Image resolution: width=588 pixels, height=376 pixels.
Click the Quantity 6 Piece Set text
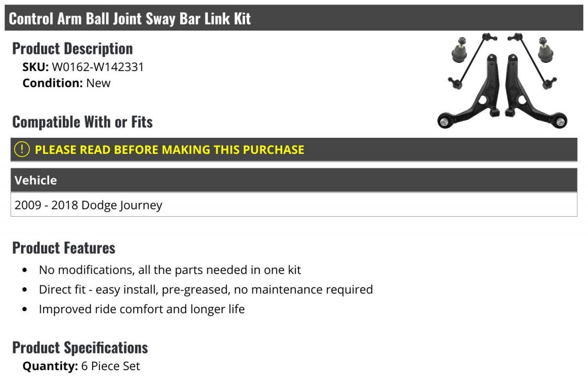click(81, 366)
